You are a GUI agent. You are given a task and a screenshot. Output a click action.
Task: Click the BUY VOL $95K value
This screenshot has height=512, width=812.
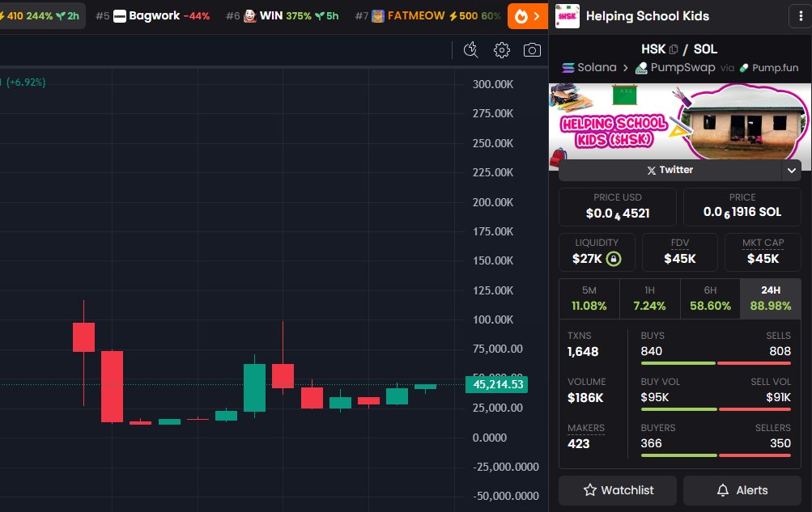point(655,397)
